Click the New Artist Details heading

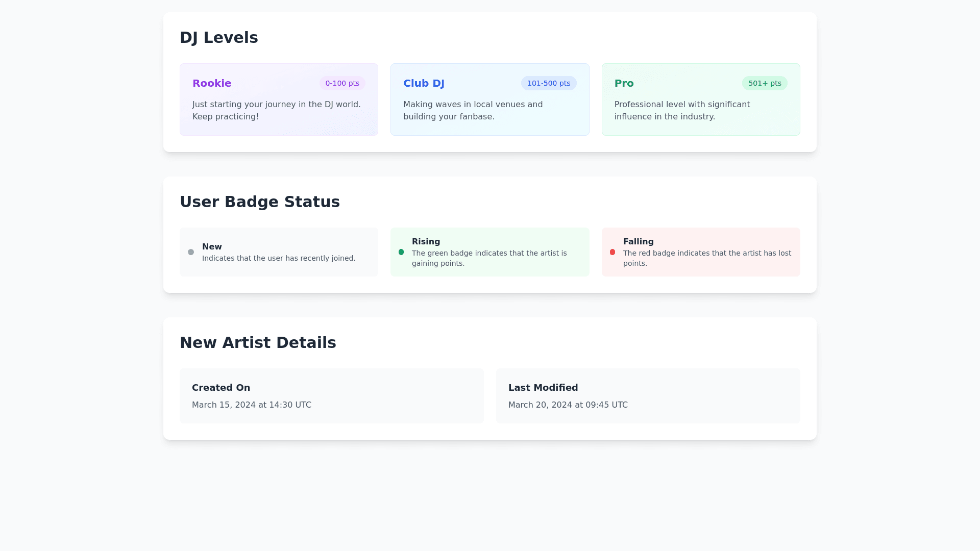coord(258,343)
